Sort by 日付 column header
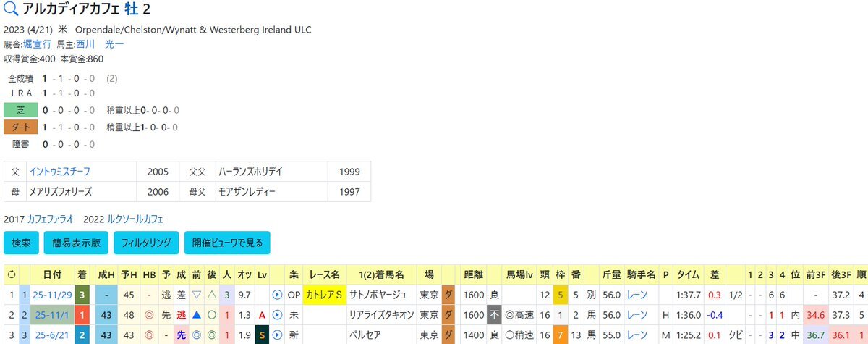The image size is (868, 344). pos(51,275)
